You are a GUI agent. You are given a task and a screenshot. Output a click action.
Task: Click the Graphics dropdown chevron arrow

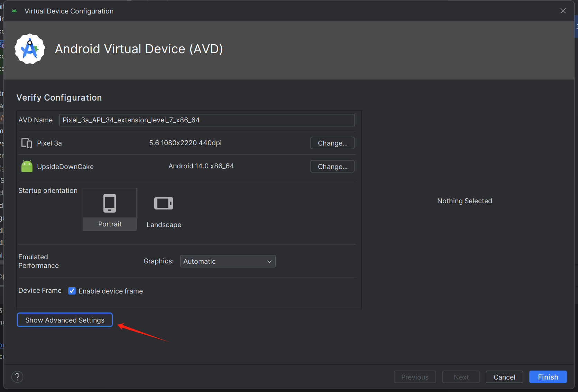(x=269, y=262)
